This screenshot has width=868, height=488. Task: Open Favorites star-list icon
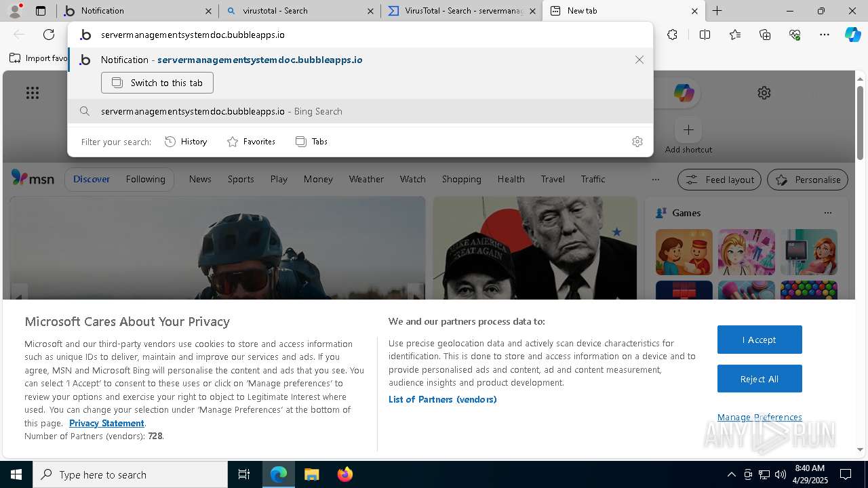(735, 35)
